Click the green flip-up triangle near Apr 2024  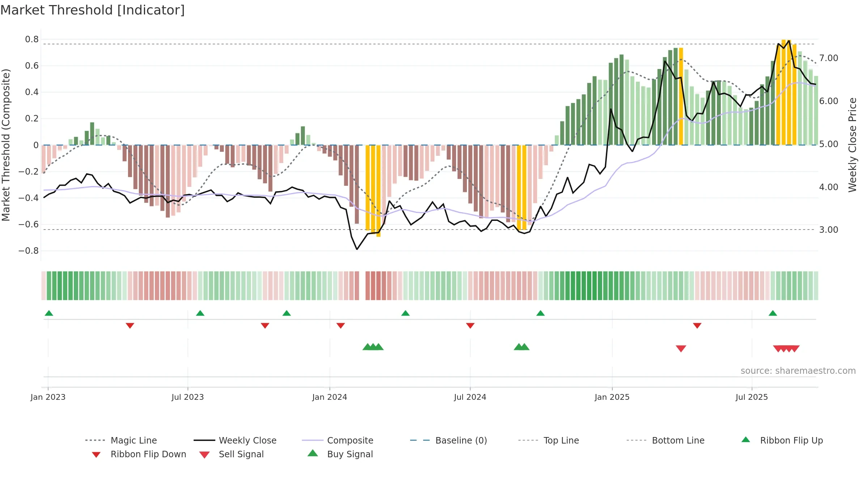[405, 313]
